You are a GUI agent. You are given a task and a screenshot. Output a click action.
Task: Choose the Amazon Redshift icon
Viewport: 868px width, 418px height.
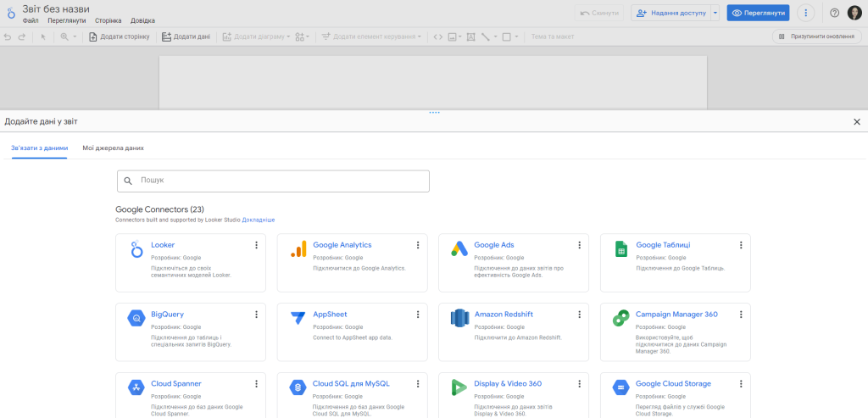[459, 319]
